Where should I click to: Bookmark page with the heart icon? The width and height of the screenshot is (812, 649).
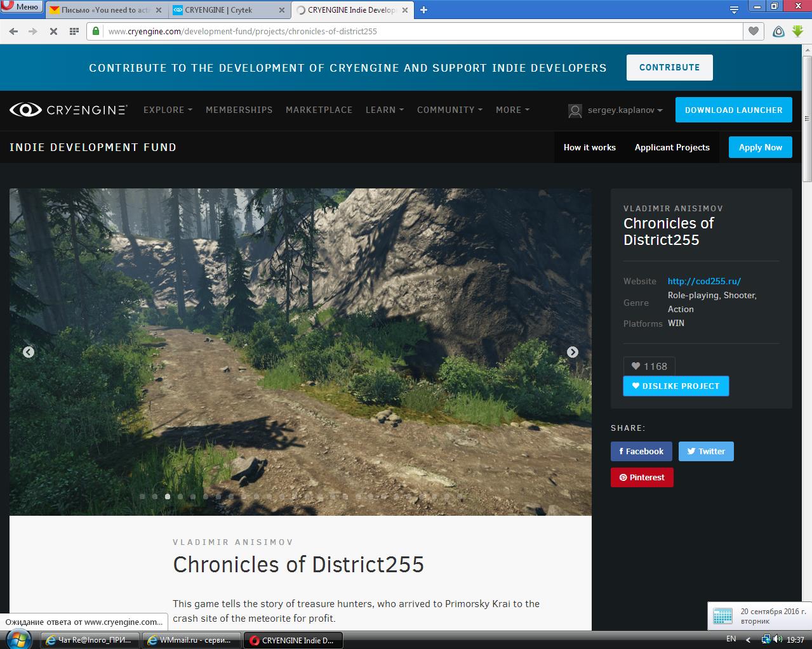[x=754, y=31]
